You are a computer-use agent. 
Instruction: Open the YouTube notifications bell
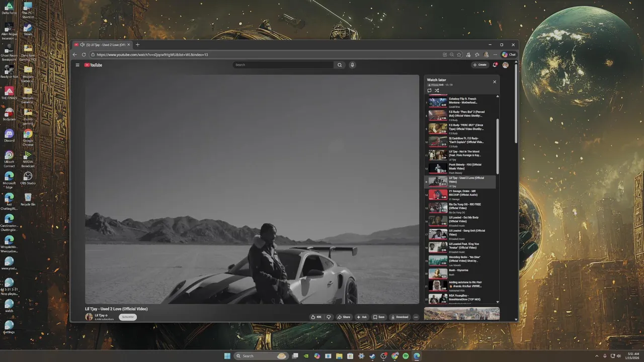pos(495,65)
